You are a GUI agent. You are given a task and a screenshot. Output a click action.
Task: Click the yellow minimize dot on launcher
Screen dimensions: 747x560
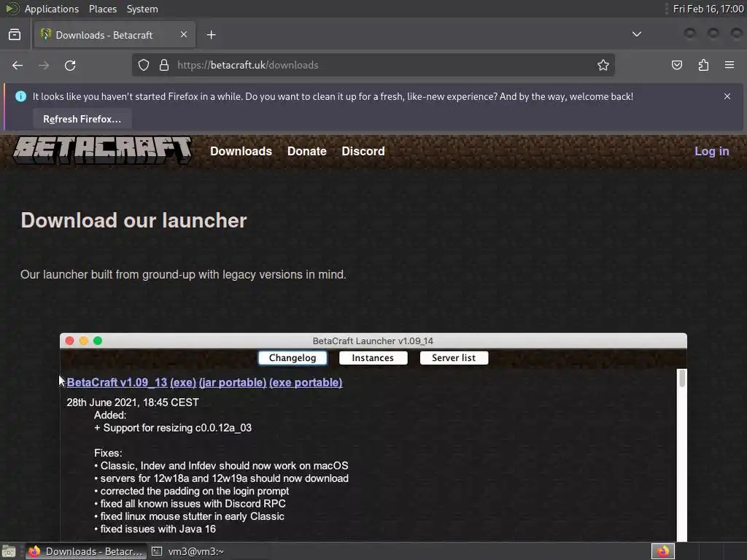(84, 341)
